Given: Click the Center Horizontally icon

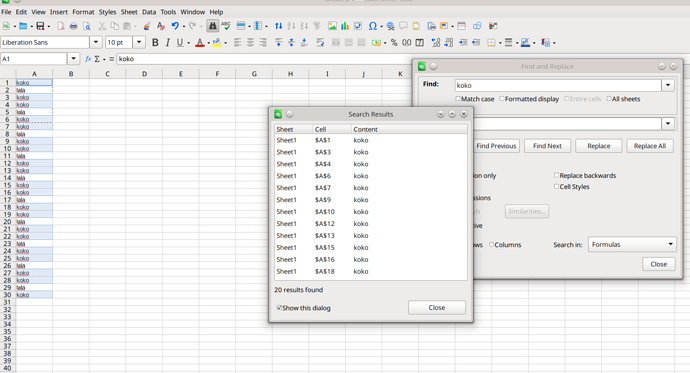Looking at the screenshot, I should click(x=250, y=43).
